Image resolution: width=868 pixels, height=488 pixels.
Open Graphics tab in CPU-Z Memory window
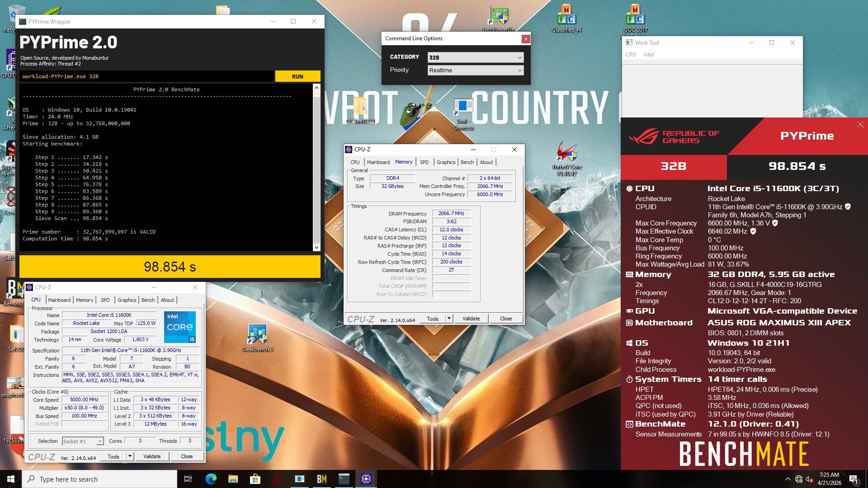[x=446, y=162]
